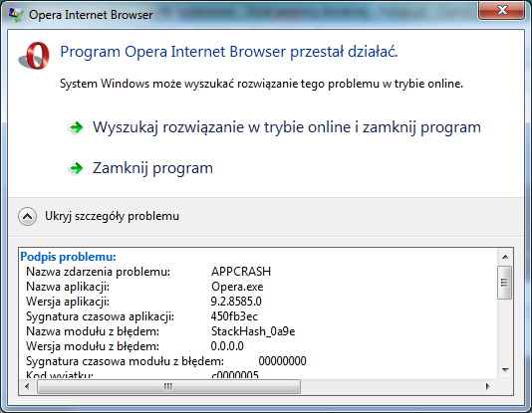Viewport: 532px width, 413px height.
Task: Close the Opera crash dialog window
Action: (x=502, y=10)
